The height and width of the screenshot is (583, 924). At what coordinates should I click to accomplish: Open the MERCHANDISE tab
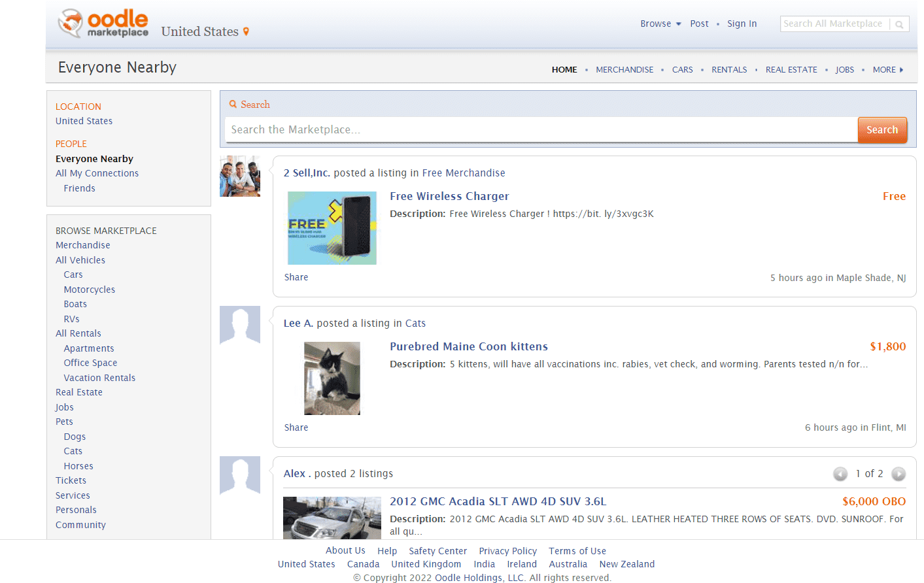coord(625,69)
